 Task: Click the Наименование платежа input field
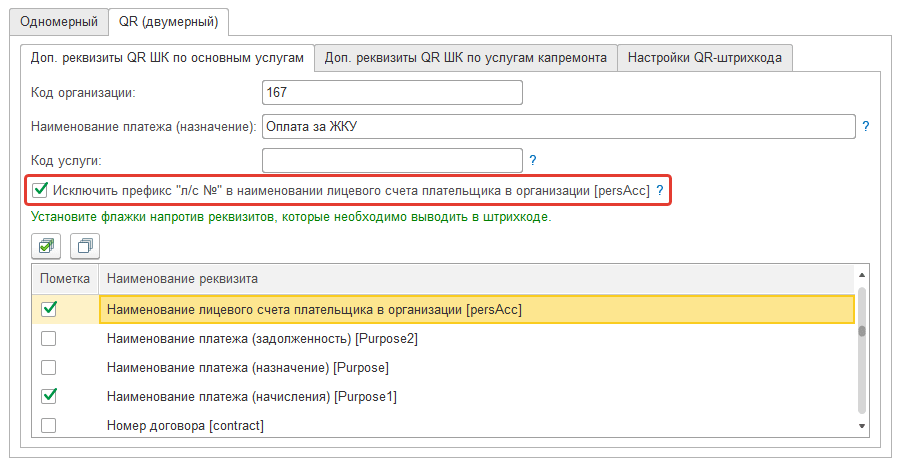pyautogui.click(x=557, y=126)
